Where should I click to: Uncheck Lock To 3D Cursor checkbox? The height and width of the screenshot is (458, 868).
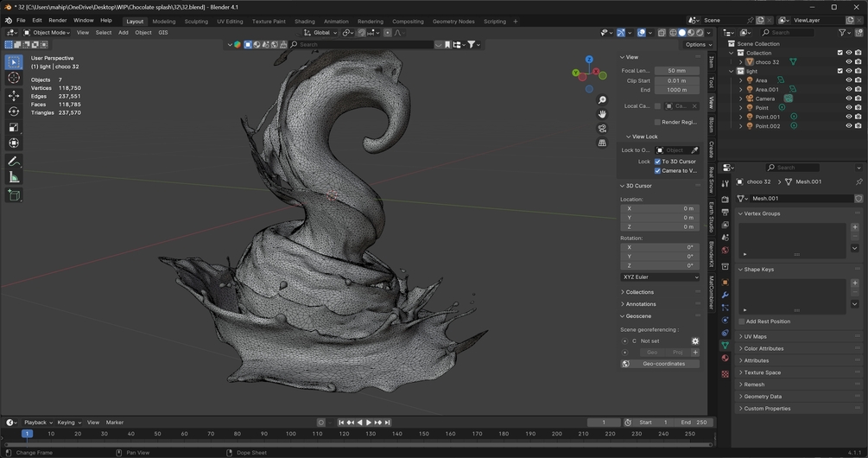pyautogui.click(x=657, y=162)
